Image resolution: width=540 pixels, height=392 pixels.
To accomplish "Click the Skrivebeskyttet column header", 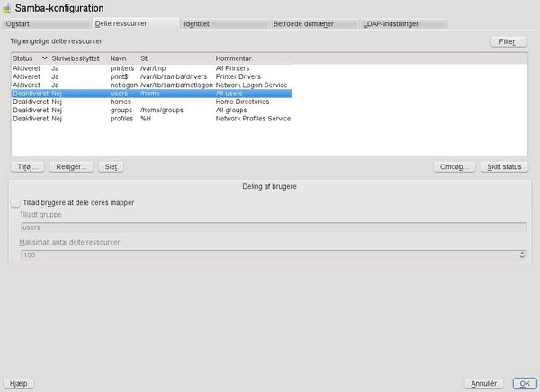I will pos(78,58).
